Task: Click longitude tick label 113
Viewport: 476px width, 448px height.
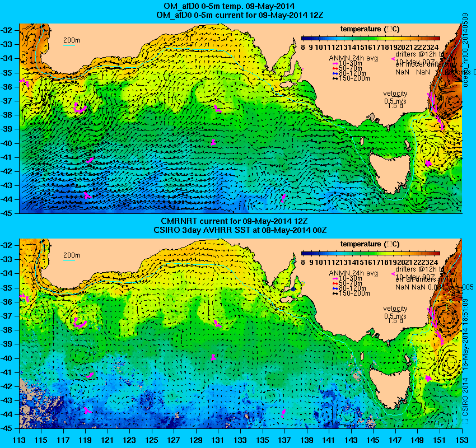Action: click(20, 440)
